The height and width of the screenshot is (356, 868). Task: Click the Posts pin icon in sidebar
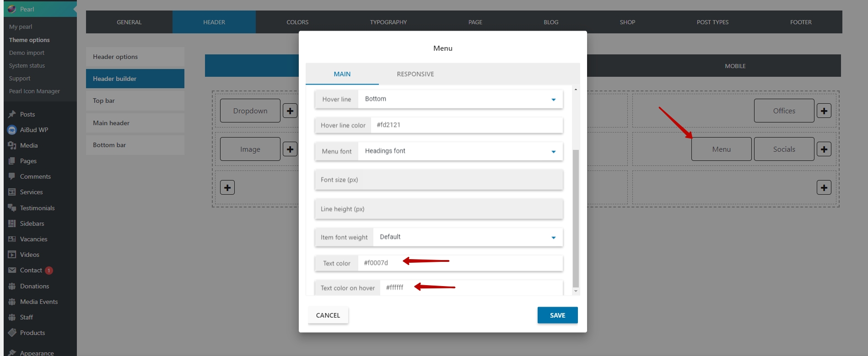tap(12, 114)
